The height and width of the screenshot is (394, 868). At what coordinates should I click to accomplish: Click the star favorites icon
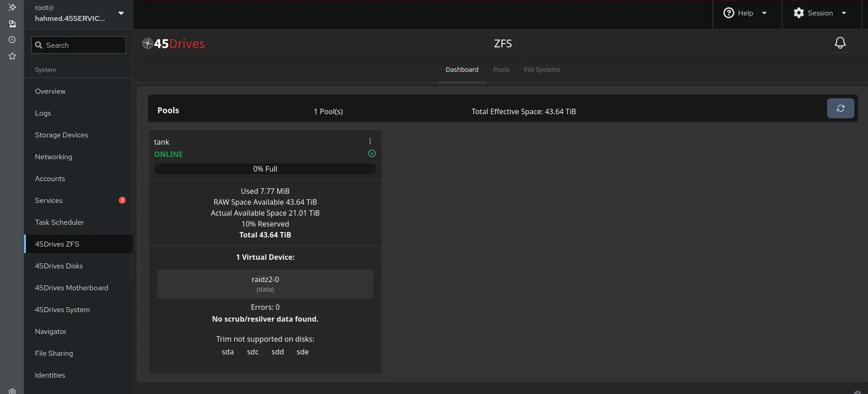(x=12, y=56)
